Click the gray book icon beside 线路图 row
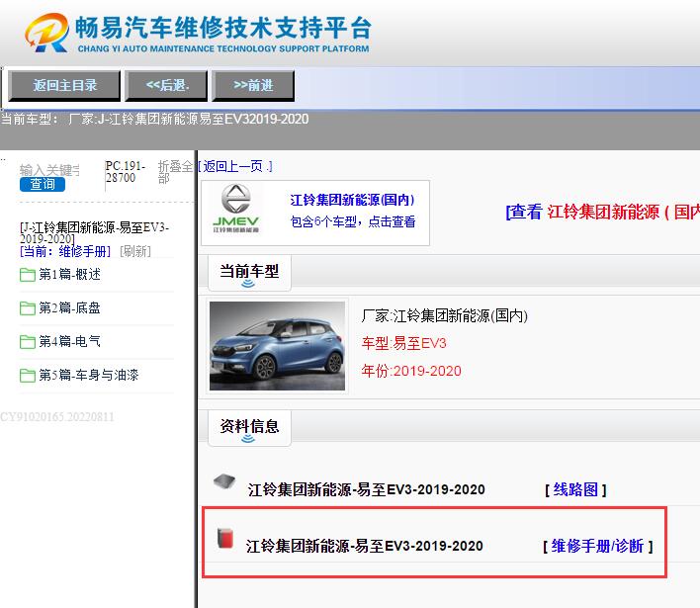The width and height of the screenshot is (700, 608). point(224,481)
